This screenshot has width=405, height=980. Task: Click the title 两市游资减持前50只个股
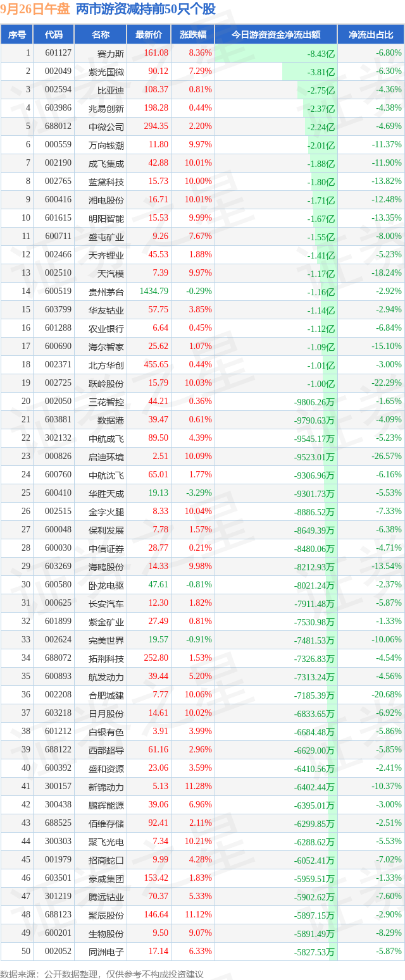point(146,9)
